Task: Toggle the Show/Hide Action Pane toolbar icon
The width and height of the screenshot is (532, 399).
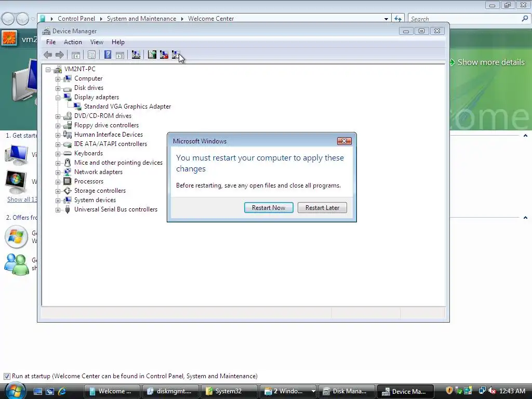Action: (x=120, y=55)
